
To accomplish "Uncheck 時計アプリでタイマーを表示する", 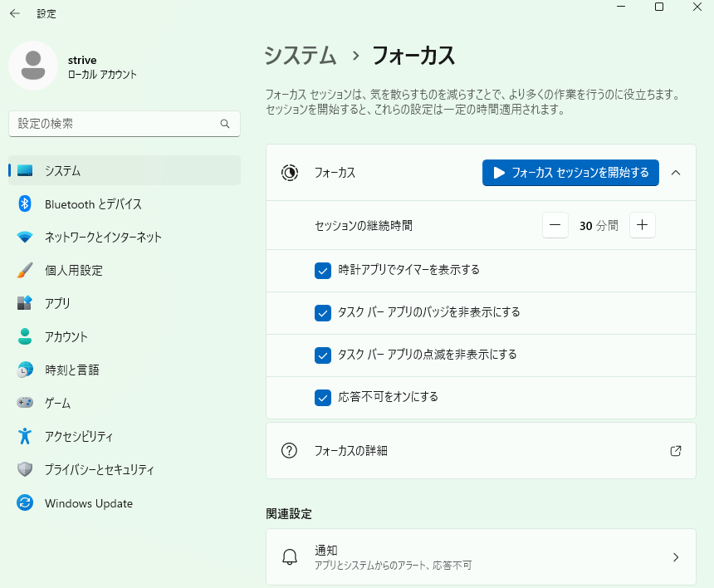I will pyautogui.click(x=323, y=271).
